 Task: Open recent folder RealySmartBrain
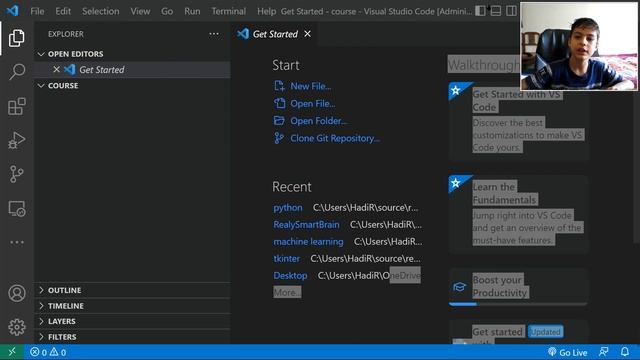click(x=306, y=224)
